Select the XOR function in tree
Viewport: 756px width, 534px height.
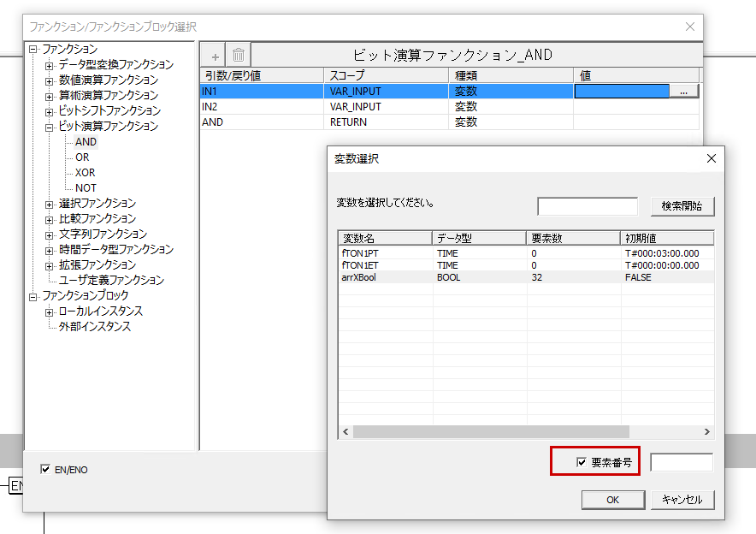85,173
